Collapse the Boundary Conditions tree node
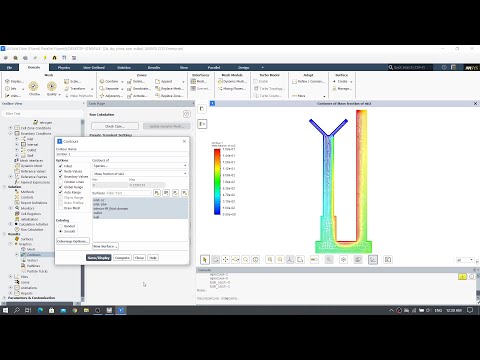 tap(11, 133)
